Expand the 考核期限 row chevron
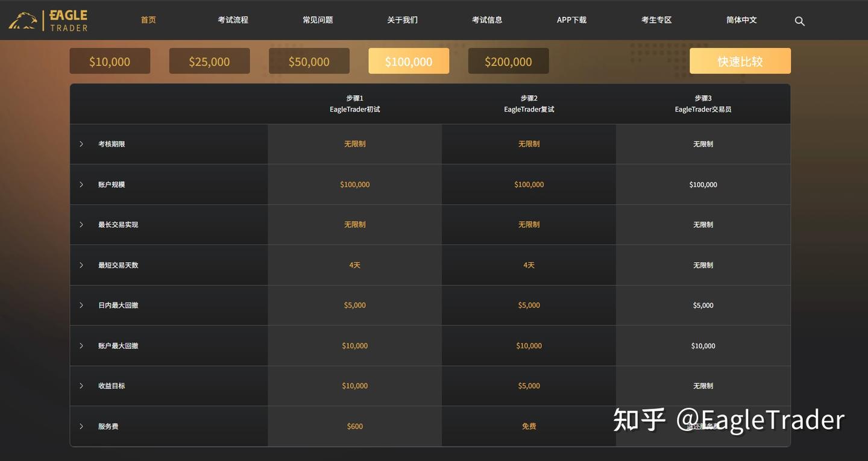 pyautogui.click(x=81, y=144)
